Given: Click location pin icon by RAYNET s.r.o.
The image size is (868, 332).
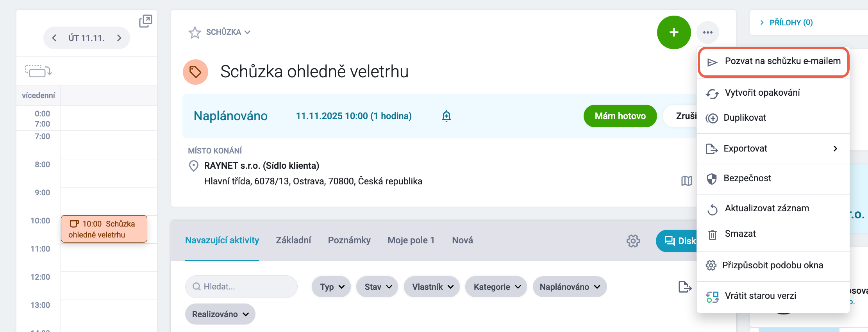Looking at the screenshot, I should [x=193, y=166].
